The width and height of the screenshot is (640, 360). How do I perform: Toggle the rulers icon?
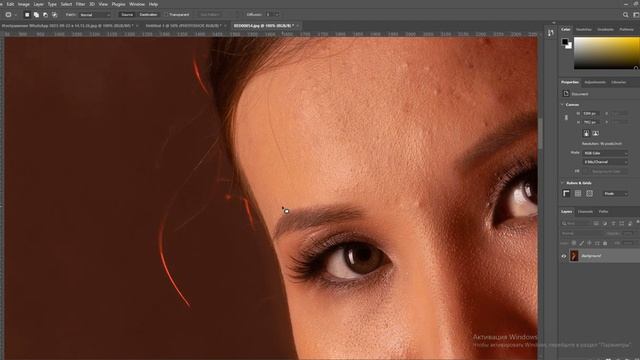(x=567, y=193)
